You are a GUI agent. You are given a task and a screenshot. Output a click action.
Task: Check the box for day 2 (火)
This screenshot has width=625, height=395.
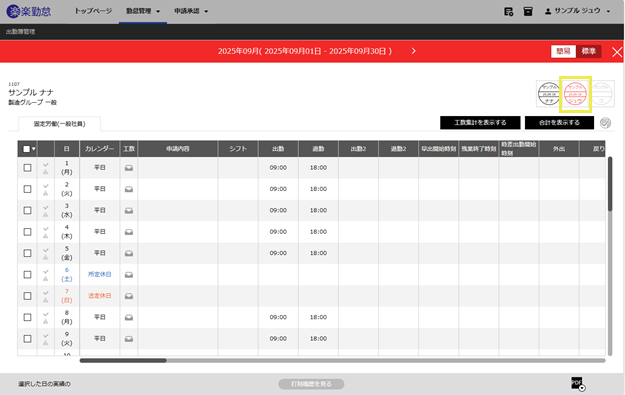27,189
